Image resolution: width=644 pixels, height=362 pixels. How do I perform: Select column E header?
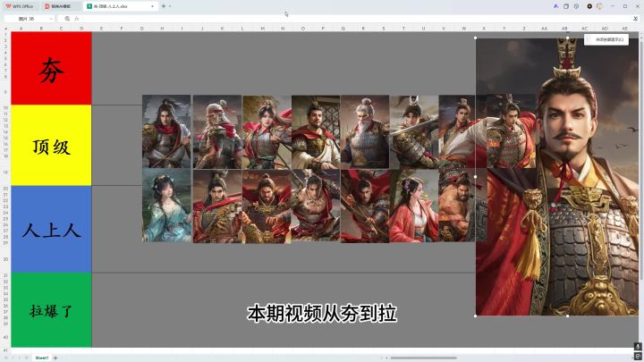click(x=101, y=29)
